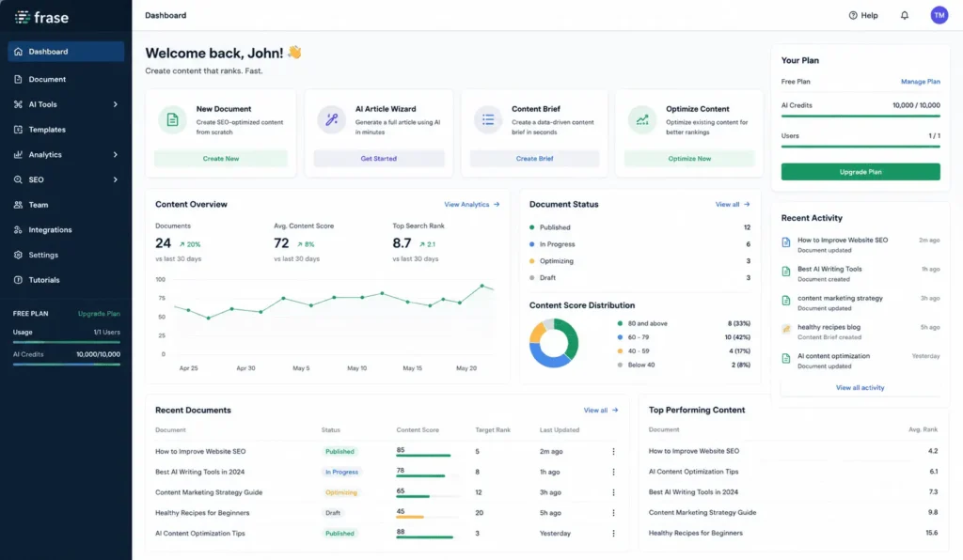Open row menu for Healthy Recipes for Beginners document
This screenshot has width=963, height=560.
coord(613,513)
